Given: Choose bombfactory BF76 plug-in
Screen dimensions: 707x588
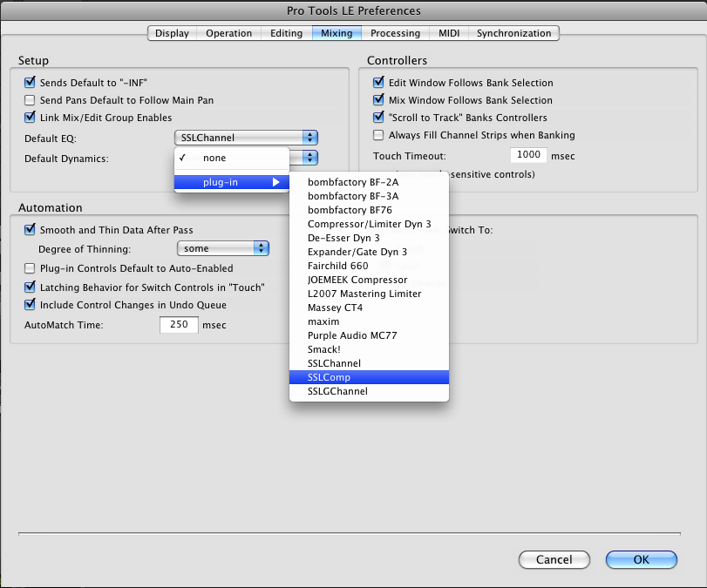Looking at the screenshot, I should [x=369, y=210].
